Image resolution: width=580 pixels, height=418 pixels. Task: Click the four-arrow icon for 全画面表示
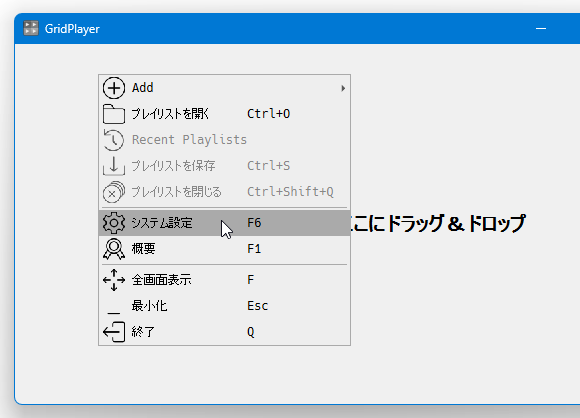114,280
